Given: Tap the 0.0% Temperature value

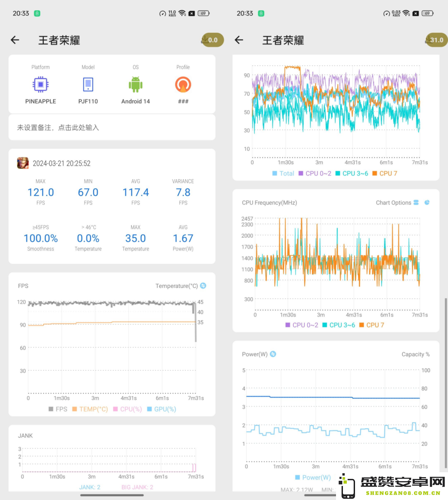Looking at the screenshot, I should pos(88,238).
